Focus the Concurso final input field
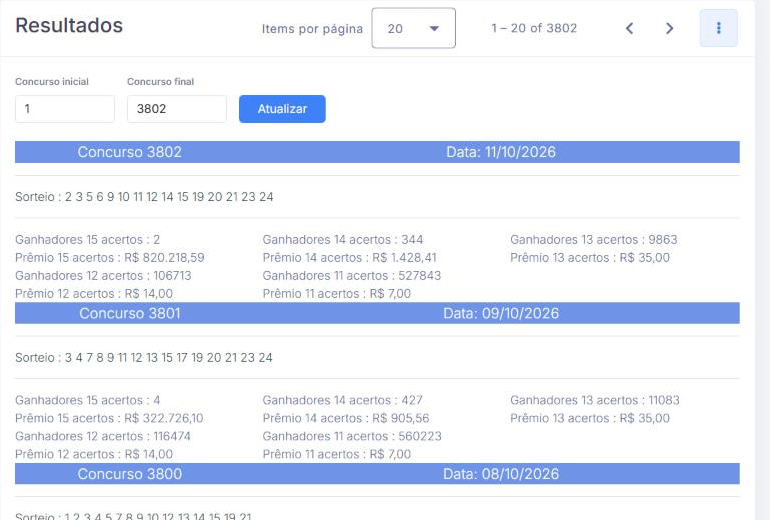770x520 pixels. point(177,109)
